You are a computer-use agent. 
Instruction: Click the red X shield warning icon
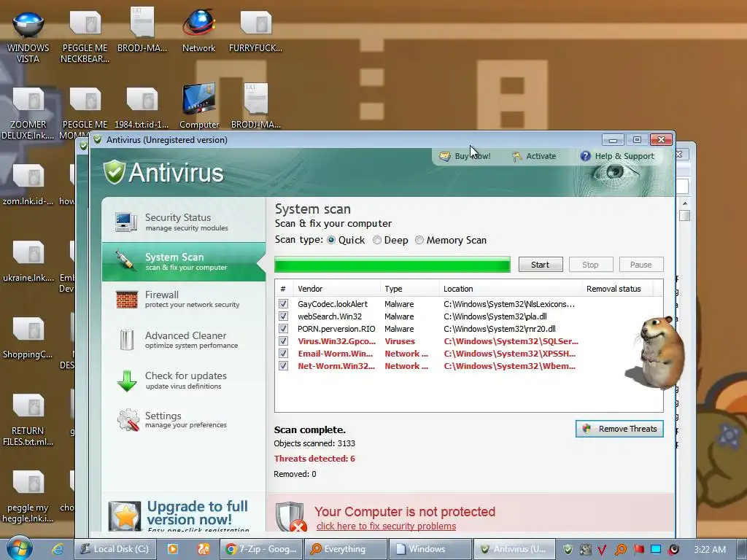[x=290, y=517]
